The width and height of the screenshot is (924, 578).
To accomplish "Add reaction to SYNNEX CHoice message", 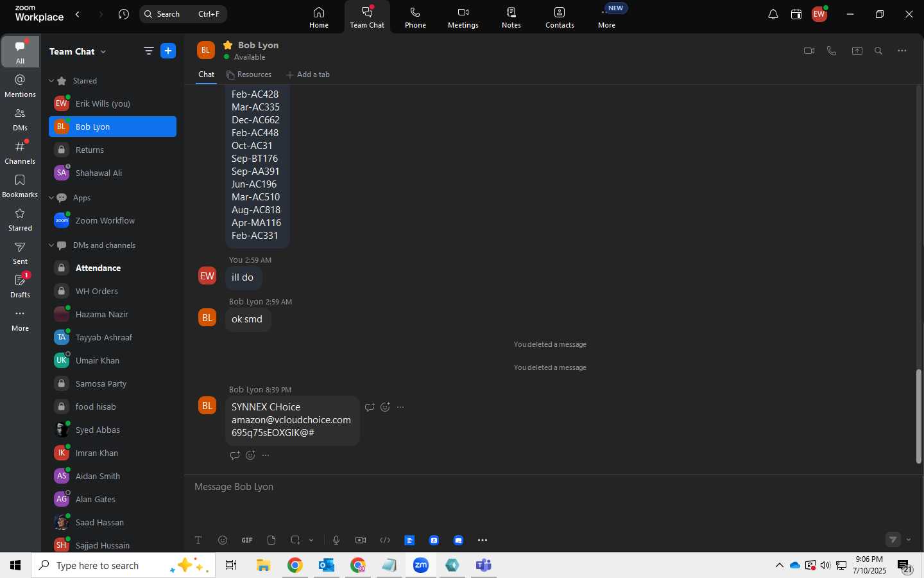I will coord(385,407).
